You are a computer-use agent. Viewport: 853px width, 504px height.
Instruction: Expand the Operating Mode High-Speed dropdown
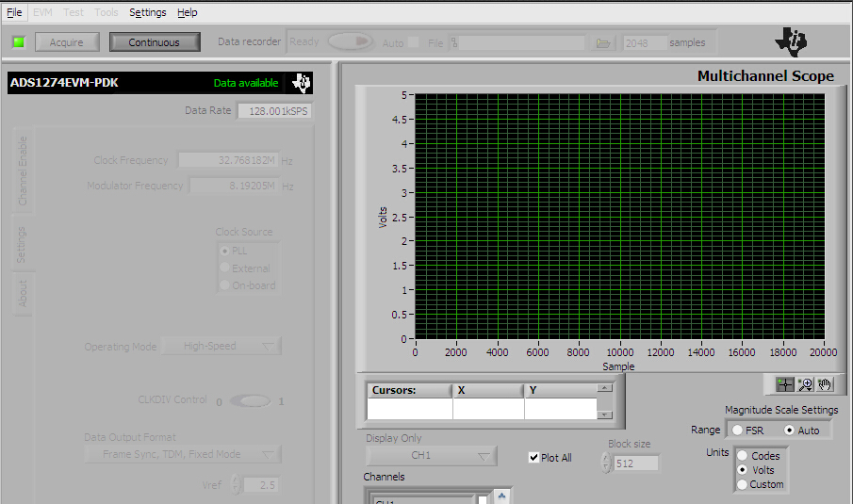221,347
